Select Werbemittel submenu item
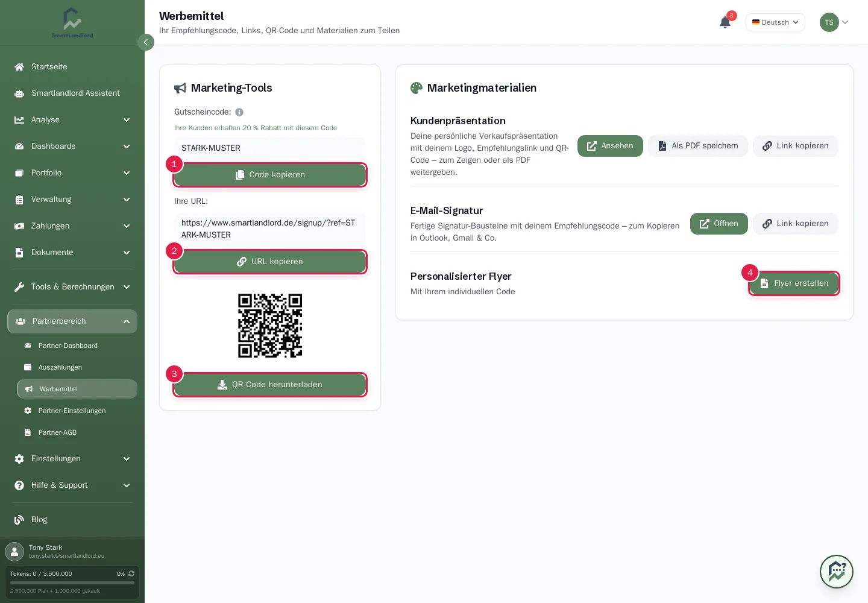The width and height of the screenshot is (868, 603). point(77,389)
